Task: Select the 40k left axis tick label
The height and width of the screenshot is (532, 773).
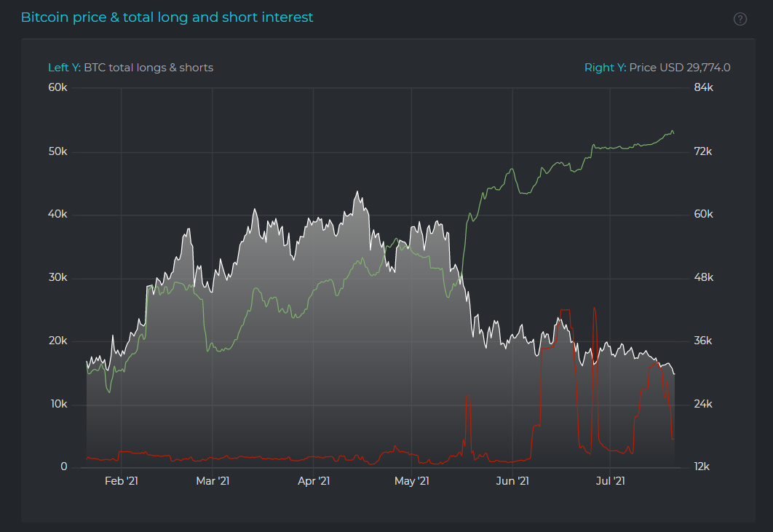Action: pos(58,215)
